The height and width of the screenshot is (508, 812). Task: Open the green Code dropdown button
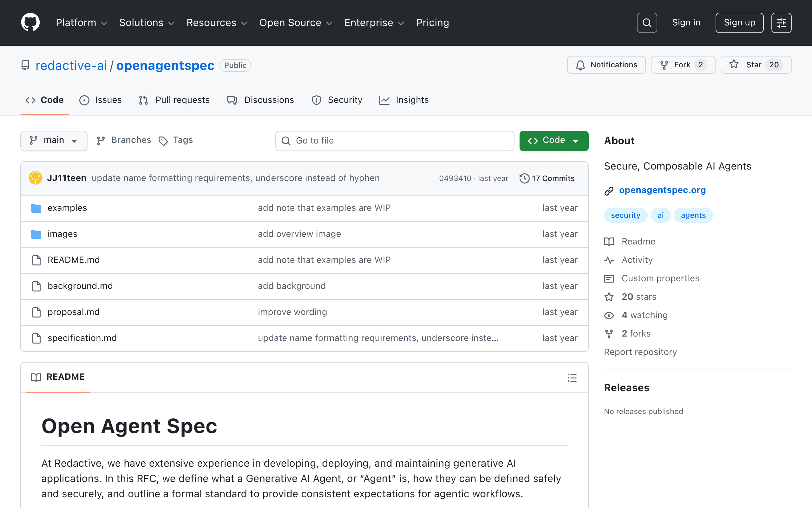[x=553, y=140]
